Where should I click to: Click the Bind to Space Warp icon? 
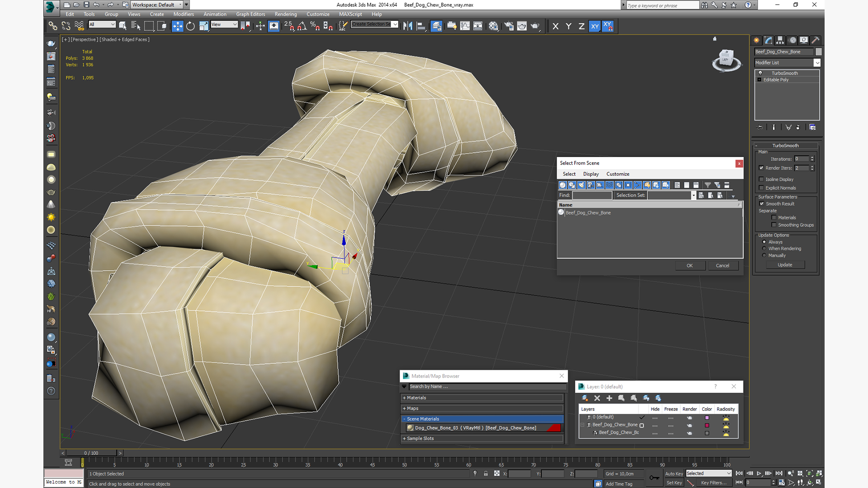(x=79, y=26)
